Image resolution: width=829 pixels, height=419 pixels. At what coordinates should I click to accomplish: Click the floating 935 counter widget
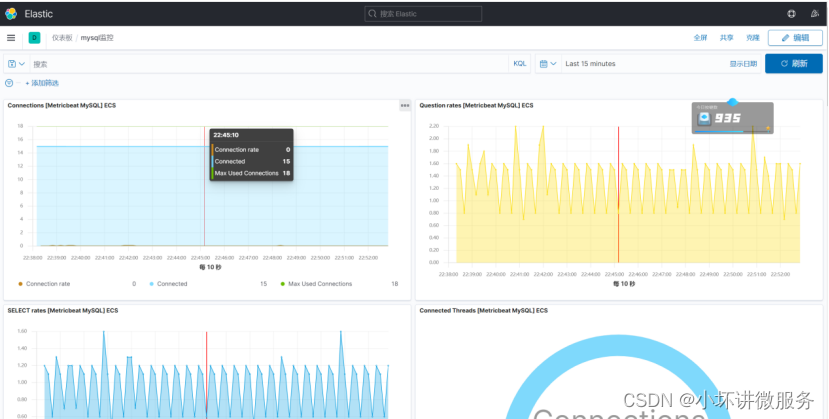[732, 118]
